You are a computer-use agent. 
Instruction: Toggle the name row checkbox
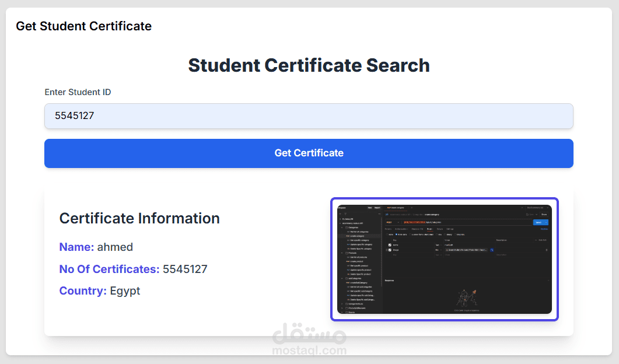click(390, 244)
